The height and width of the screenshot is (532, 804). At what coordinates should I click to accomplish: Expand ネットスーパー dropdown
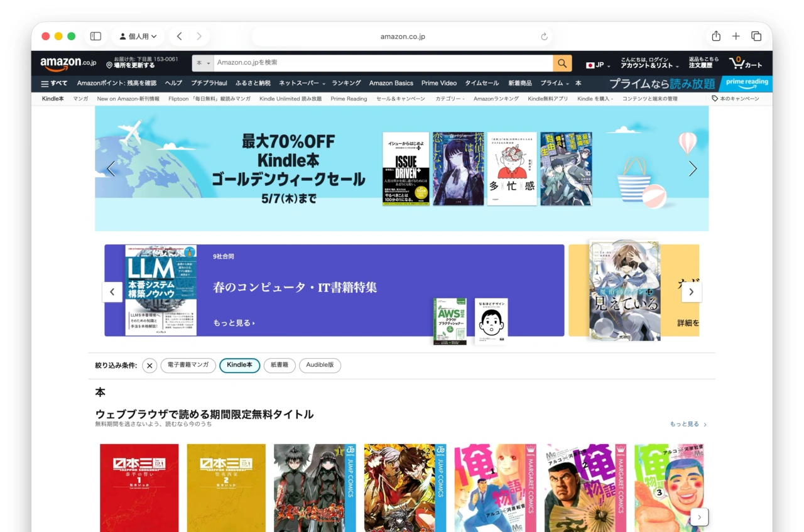pyautogui.click(x=302, y=84)
